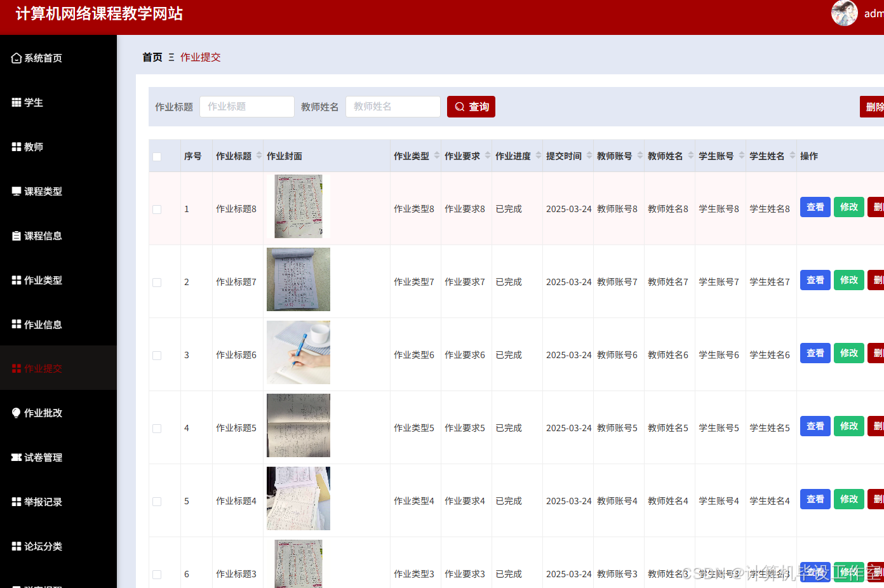Click the icon beside 教师 in sidebar

coord(17,147)
